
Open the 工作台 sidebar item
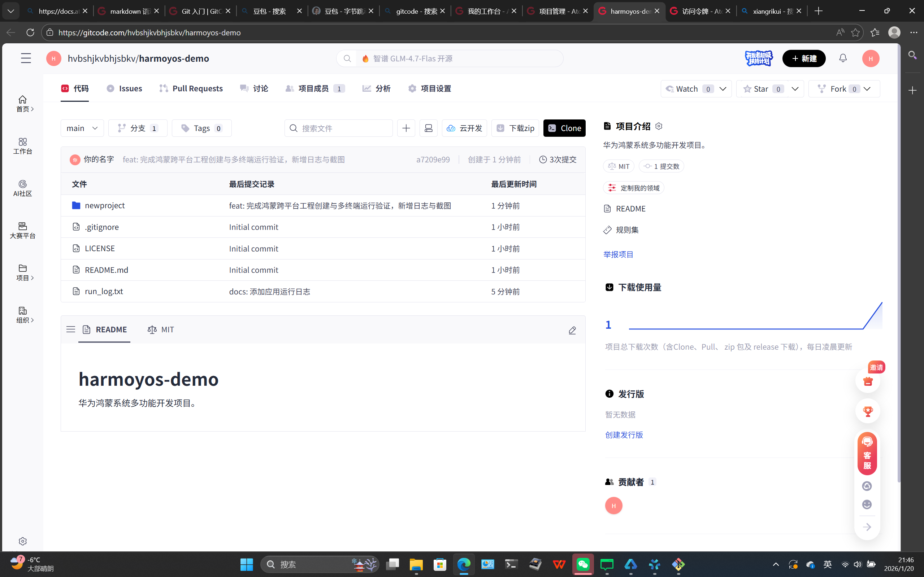click(x=22, y=146)
